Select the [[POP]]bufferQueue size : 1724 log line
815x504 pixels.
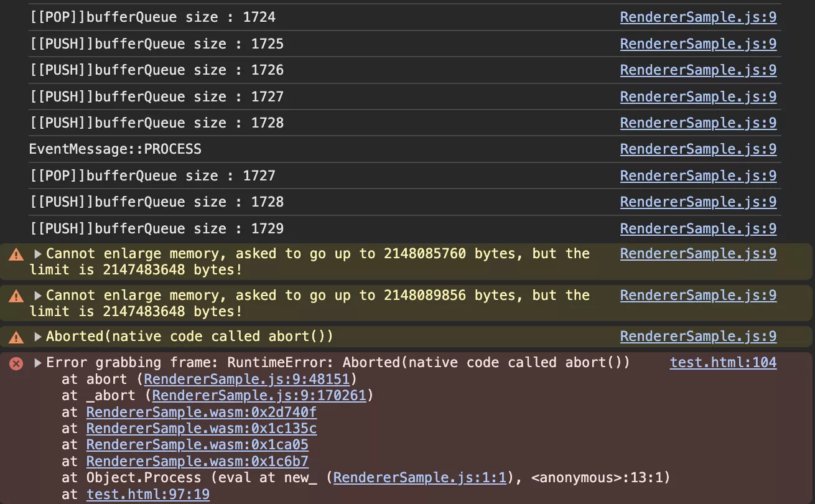tap(404, 17)
